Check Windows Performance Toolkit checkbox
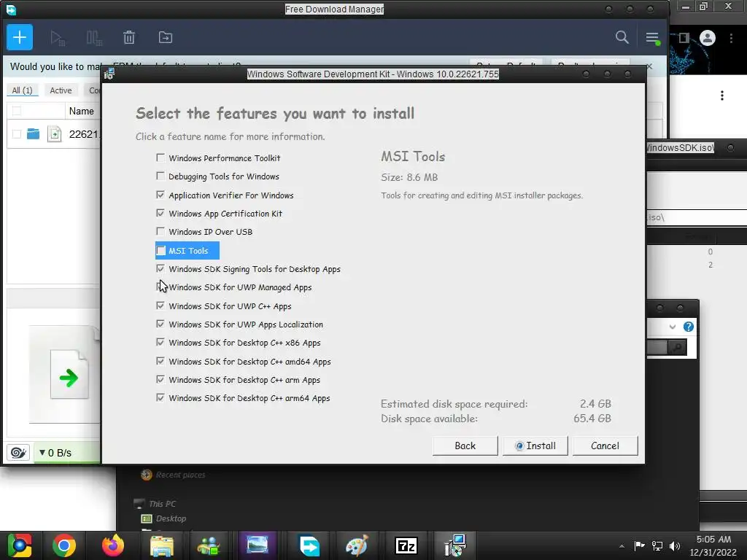Viewport: 747px width, 560px height. pos(160,157)
